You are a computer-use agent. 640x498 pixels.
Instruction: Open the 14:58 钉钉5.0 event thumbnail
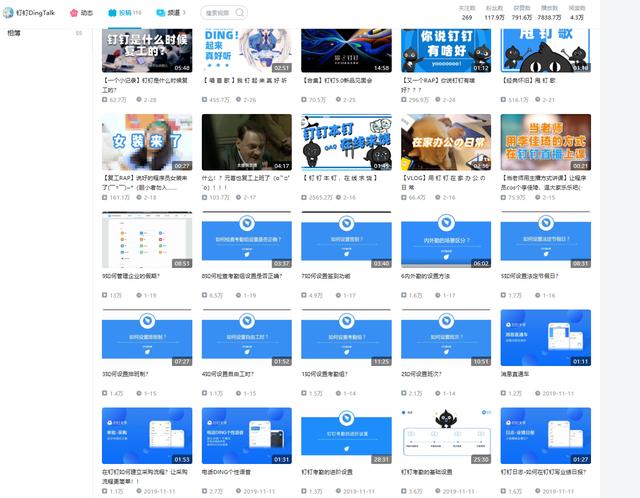tap(346, 51)
